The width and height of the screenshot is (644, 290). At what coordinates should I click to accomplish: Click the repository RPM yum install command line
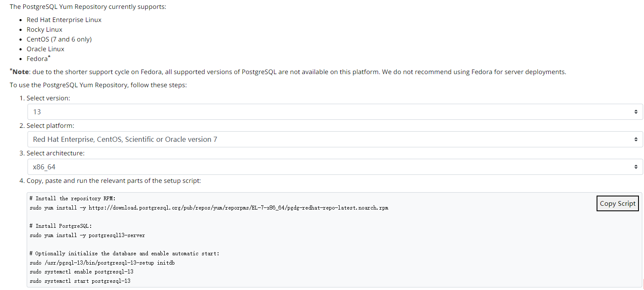(209, 208)
